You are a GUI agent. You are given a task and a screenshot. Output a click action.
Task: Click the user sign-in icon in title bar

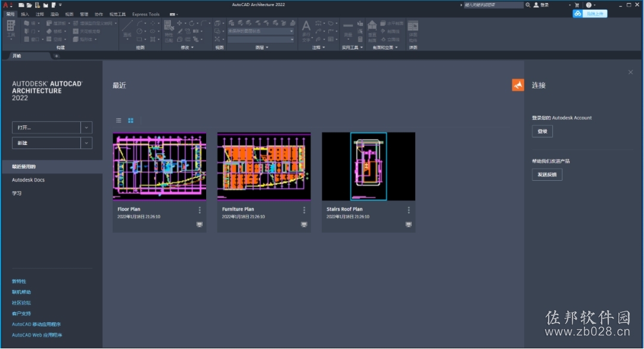[x=536, y=5]
